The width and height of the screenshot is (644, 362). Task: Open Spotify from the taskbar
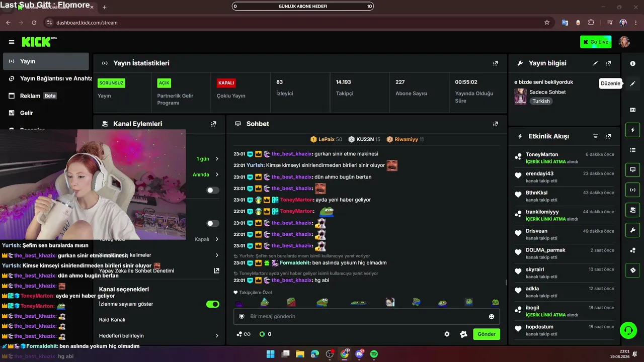(374, 354)
